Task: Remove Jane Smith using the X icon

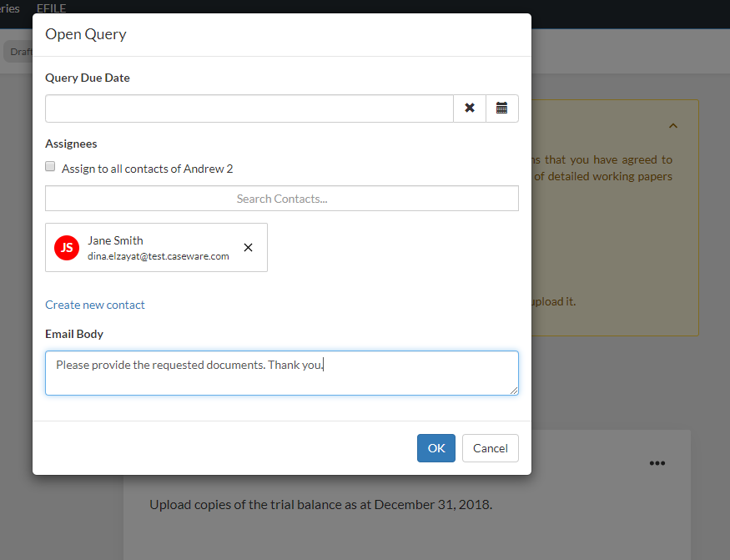Action: 248,247
